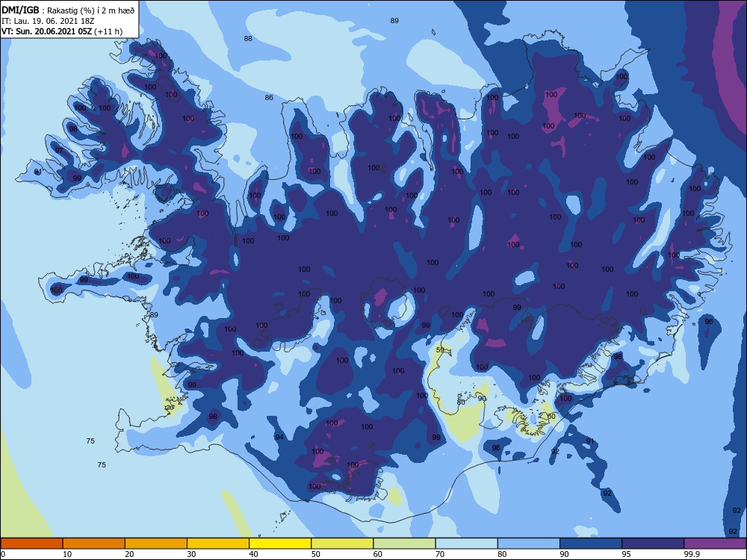Screen dimensions: 747x560
Task: Pick the bright yellow 40–50 legend swatch
Action: coord(280,544)
